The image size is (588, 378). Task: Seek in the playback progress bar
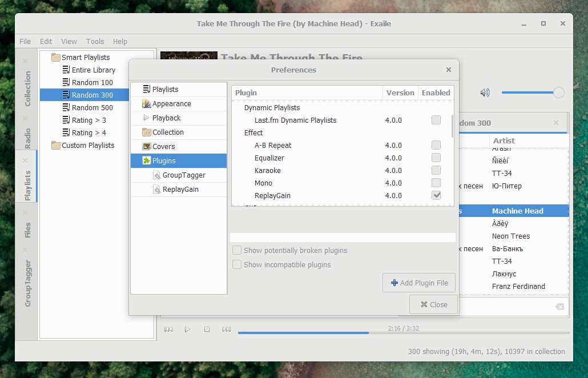[404, 333]
